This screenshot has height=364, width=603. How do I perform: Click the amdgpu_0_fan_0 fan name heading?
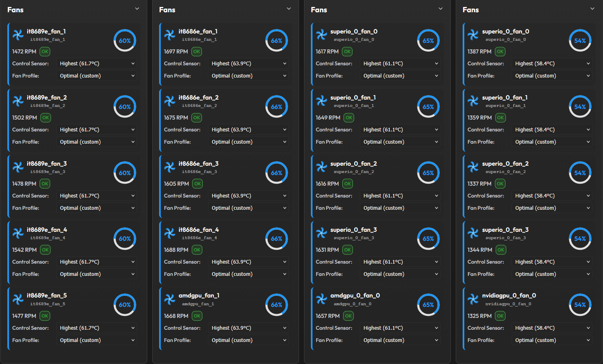[355, 295]
